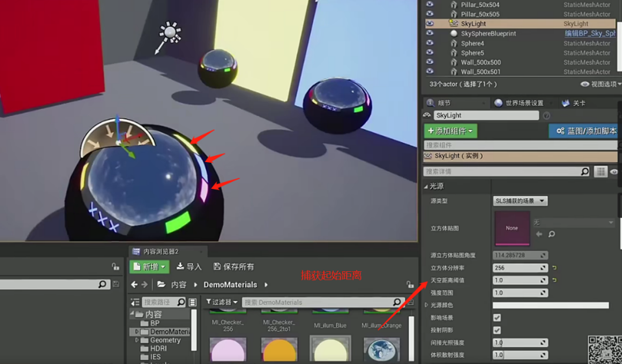Reset cubemap resolution value to default
Screen dimensions: 622x364
554,268
